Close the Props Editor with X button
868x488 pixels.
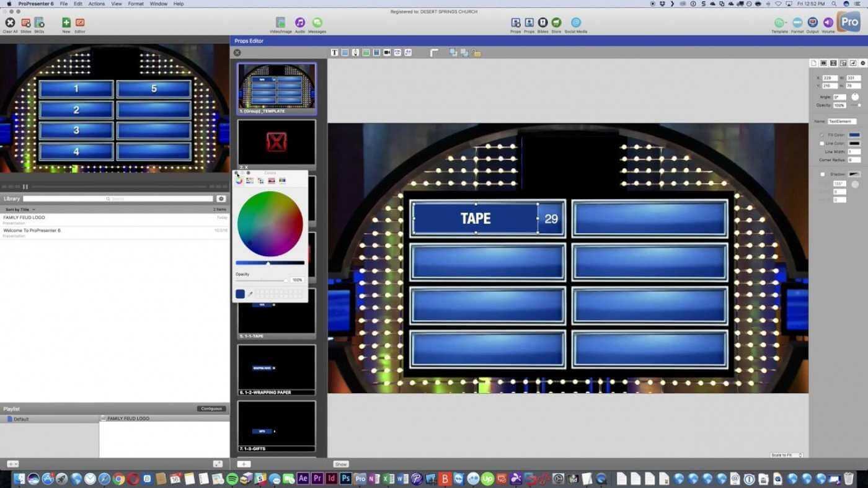click(x=237, y=53)
